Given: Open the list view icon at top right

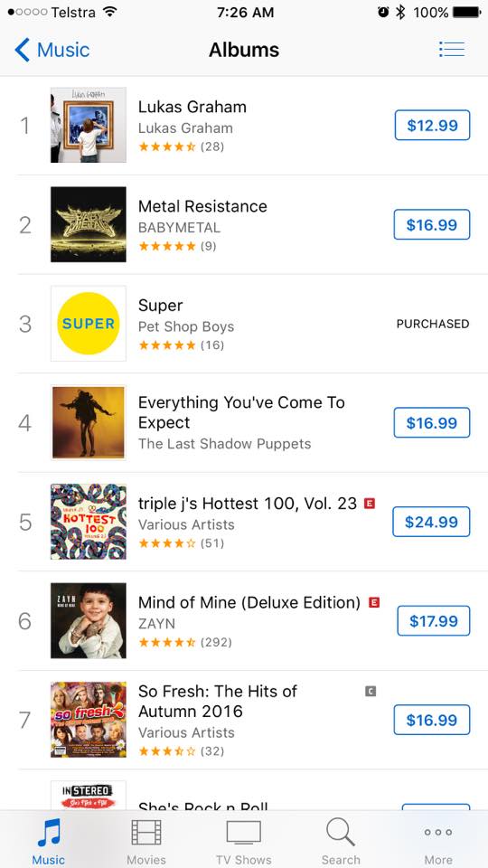Looking at the screenshot, I should click(452, 49).
